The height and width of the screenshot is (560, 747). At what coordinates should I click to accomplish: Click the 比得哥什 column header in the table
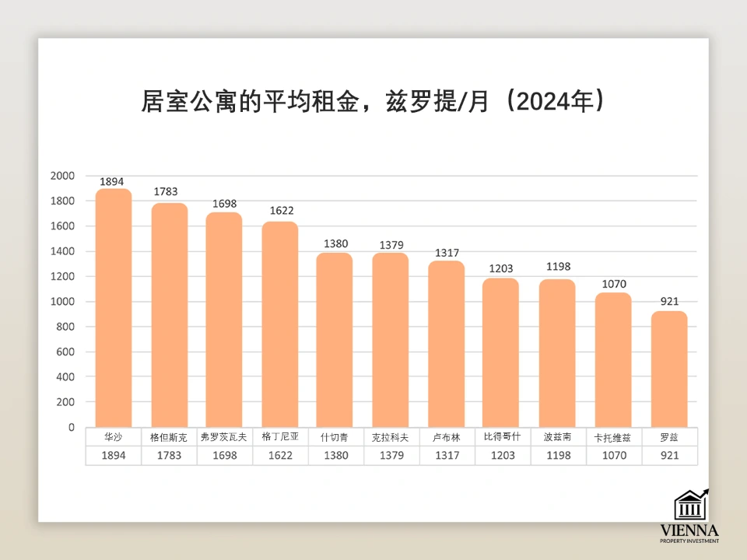click(x=503, y=437)
